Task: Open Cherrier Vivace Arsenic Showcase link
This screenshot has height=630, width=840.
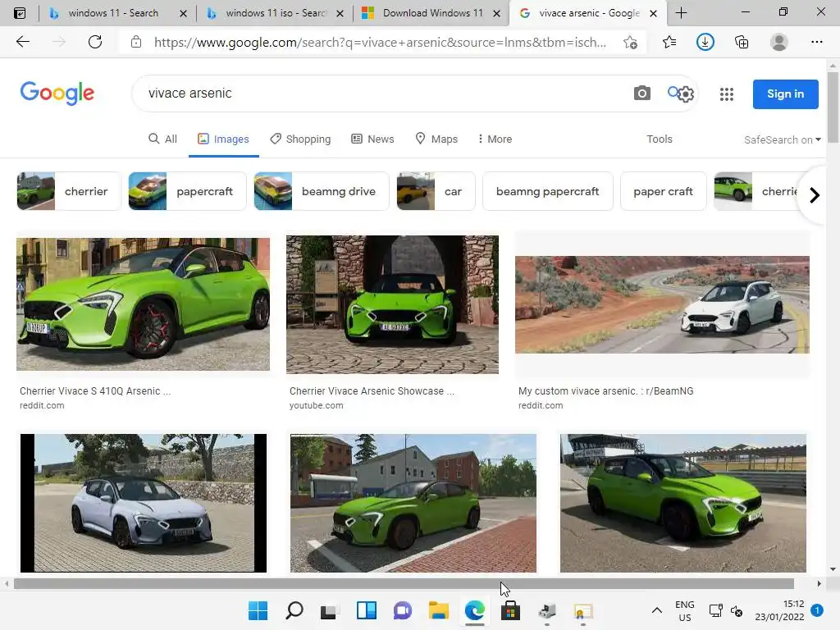Action: tap(372, 391)
